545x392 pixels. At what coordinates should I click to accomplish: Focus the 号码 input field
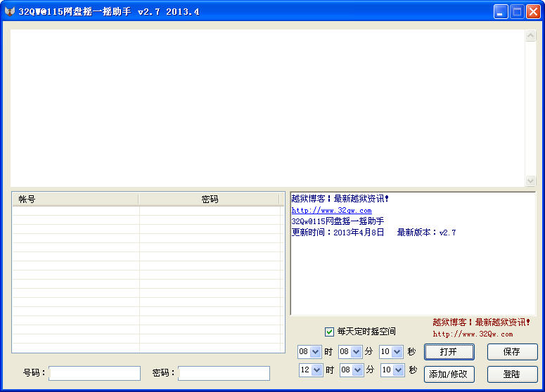coord(94,373)
